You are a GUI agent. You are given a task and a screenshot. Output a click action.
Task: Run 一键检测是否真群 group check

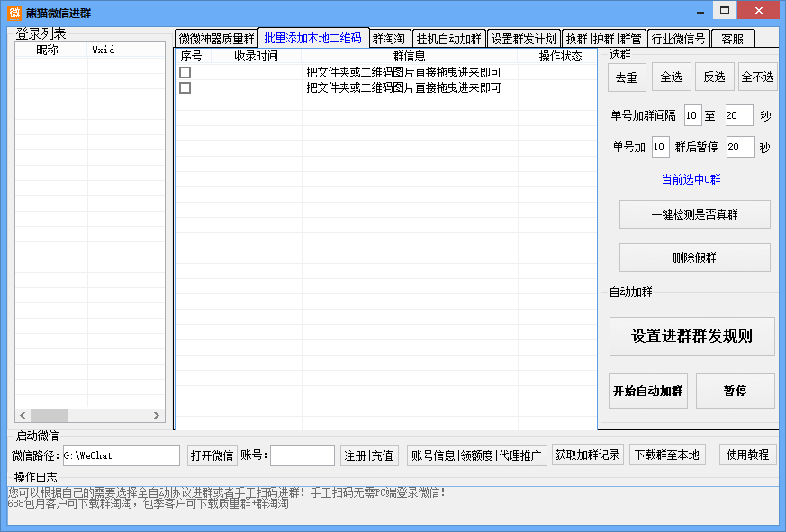pyautogui.click(x=694, y=213)
